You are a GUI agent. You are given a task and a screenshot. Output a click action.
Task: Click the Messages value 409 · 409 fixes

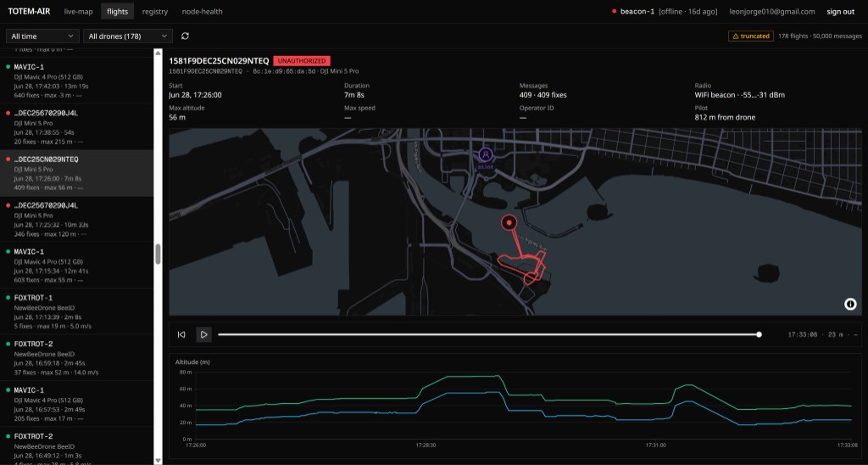coord(542,95)
